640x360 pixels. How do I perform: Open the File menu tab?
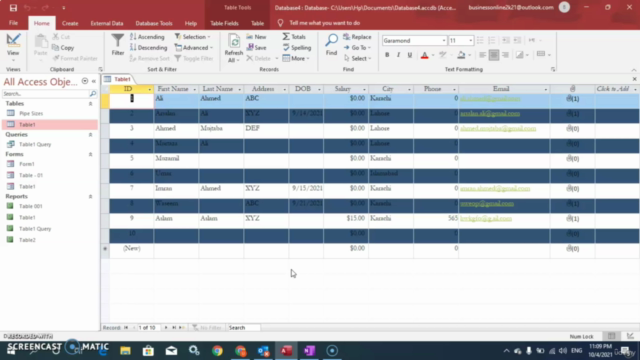pyautogui.click(x=13, y=23)
